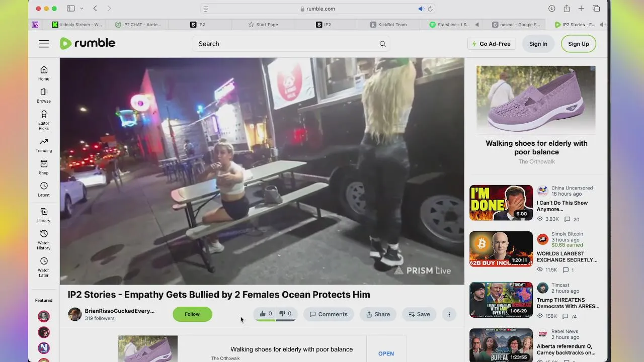Open the walking shoes sidebar ad image
The width and height of the screenshot is (644, 362).
(x=536, y=99)
